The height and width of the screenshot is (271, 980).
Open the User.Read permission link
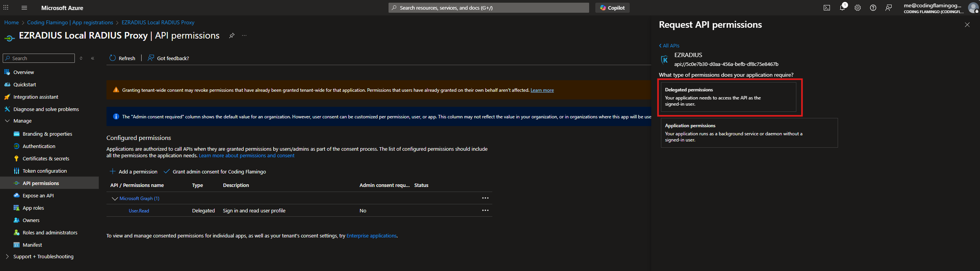139,211
